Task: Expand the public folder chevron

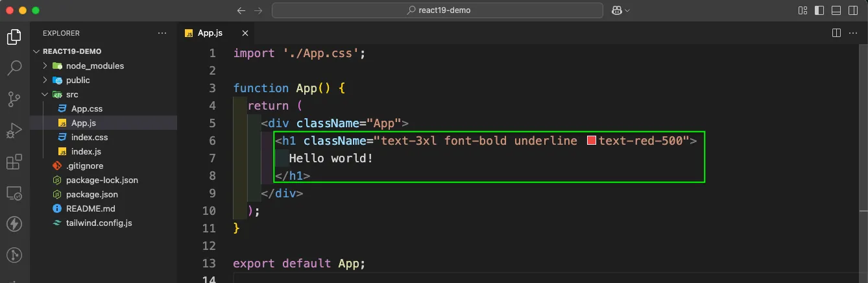Action: [x=45, y=80]
